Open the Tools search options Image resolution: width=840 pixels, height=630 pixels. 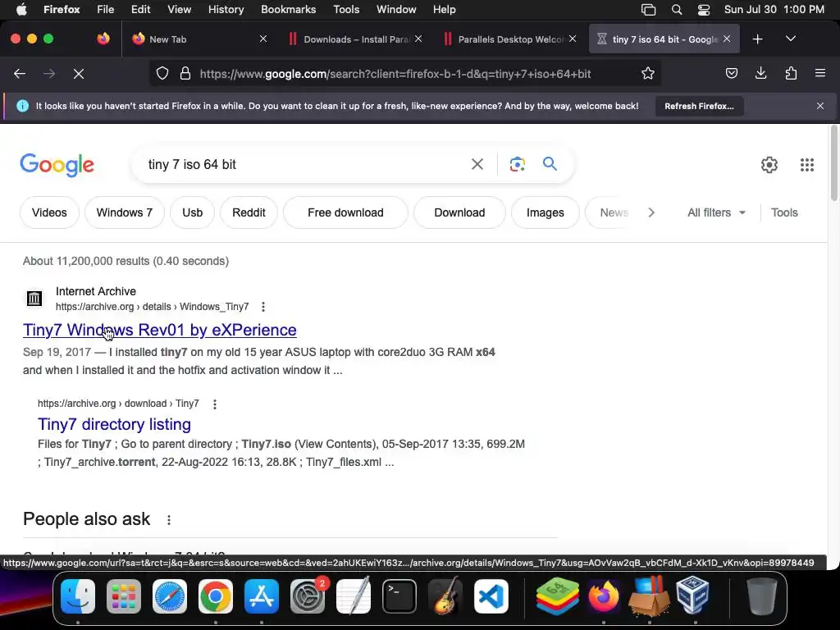(x=784, y=212)
